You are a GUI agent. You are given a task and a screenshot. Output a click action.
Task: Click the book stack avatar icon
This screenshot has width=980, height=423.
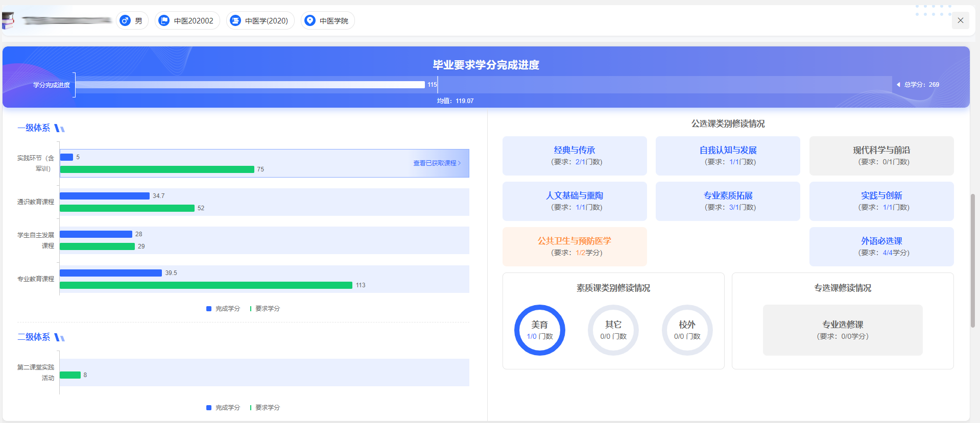pyautogui.click(x=8, y=20)
